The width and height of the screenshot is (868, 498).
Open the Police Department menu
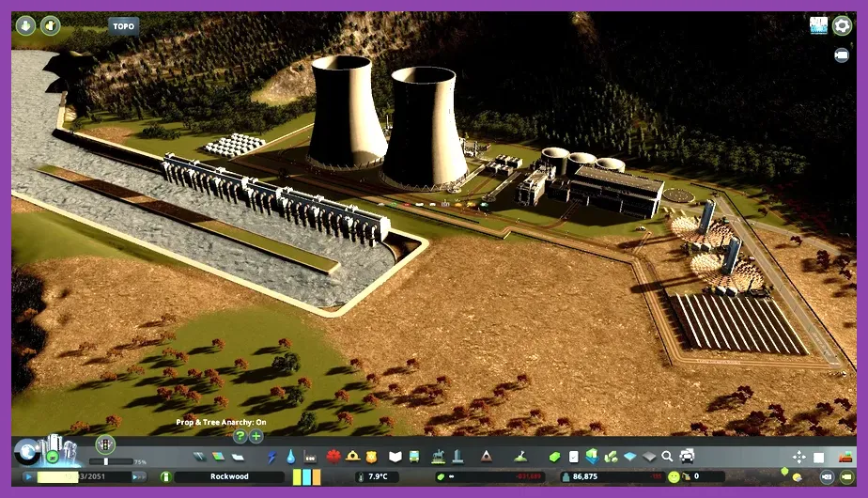[371, 457]
